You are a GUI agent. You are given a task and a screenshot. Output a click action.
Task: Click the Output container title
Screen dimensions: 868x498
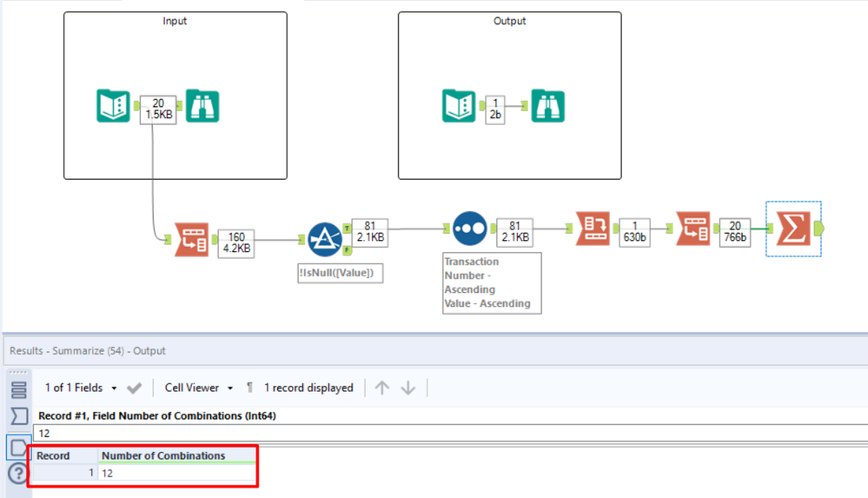click(x=509, y=21)
